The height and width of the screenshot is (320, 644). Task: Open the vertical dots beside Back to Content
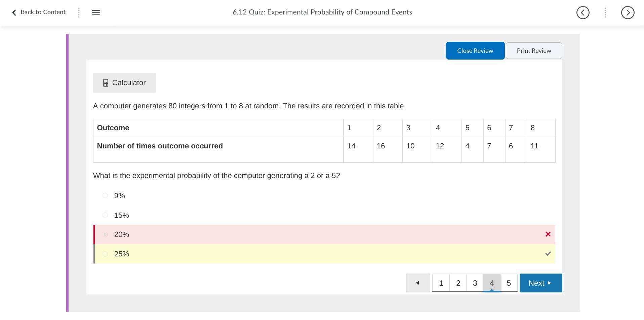point(79,13)
